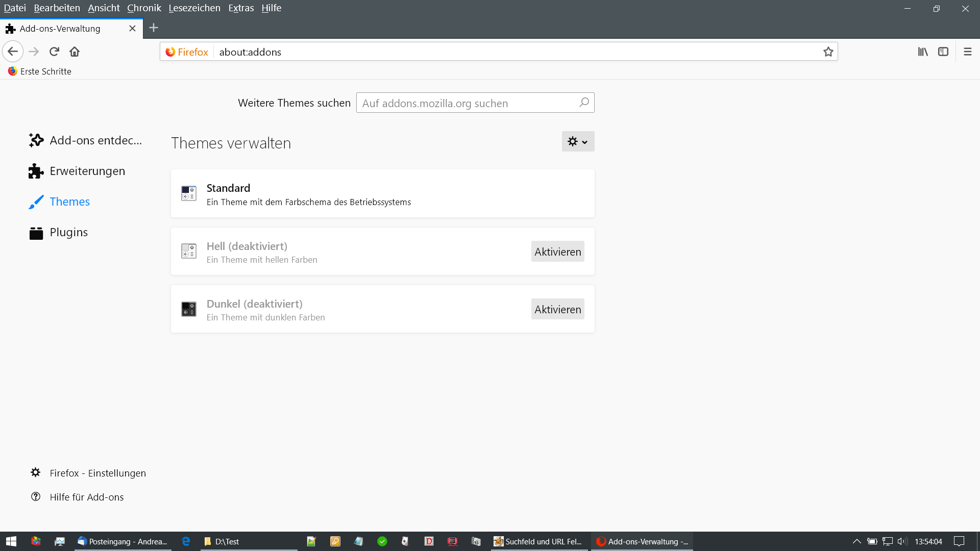This screenshot has height=551, width=980.
Task: Open the hamburger application menu
Action: pyautogui.click(x=967, y=52)
